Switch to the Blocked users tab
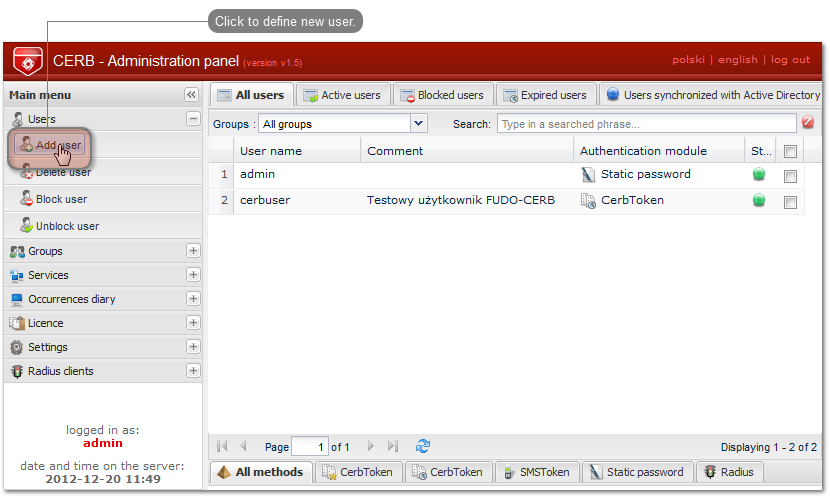 443,95
